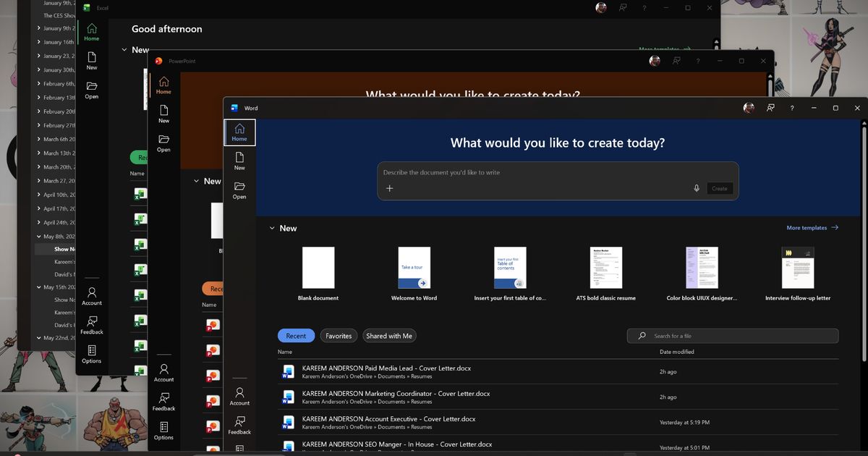Viewport: 868px width, 456px height.
Task: Switch to the Favorites tab in Word
Action: (339, 336)
